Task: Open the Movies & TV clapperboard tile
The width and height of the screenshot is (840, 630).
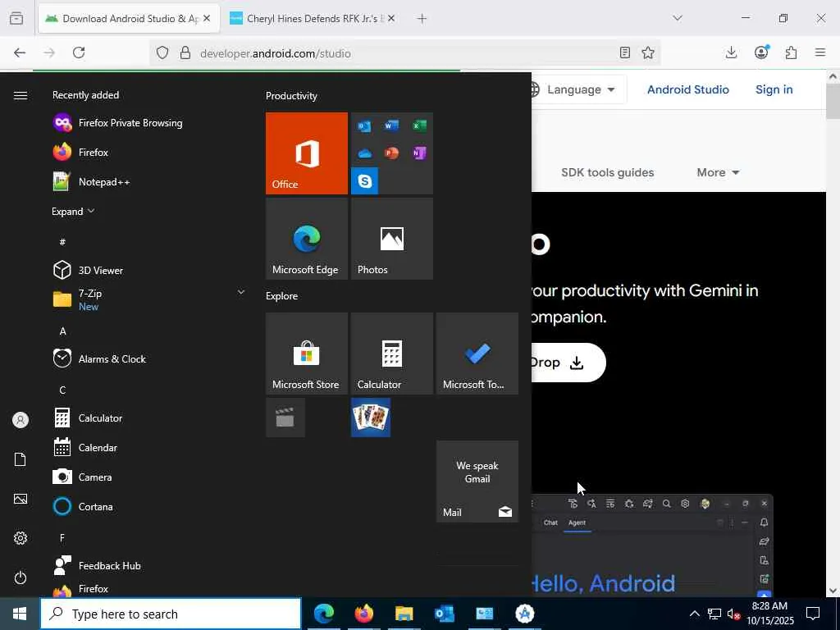Action: 285,418
